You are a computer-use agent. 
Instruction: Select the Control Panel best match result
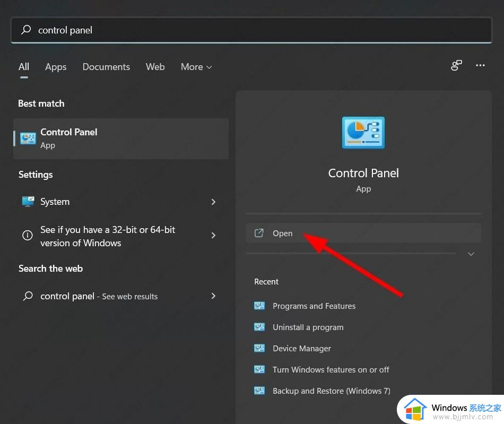121,139
